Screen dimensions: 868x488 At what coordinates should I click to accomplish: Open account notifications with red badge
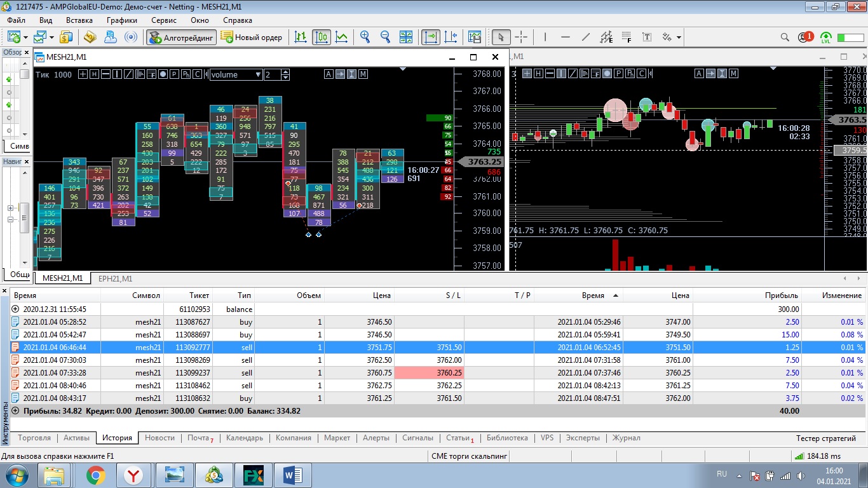[806, 37]
